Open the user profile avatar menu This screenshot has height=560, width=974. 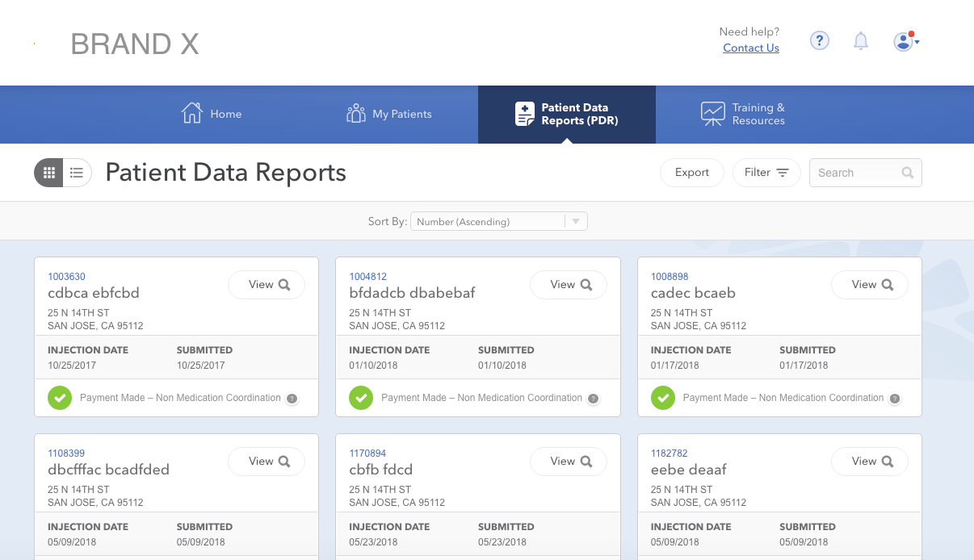(x=906, y=41)
